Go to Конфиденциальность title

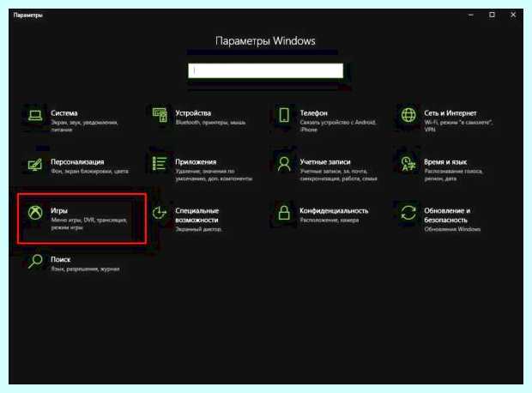point(334,211)
